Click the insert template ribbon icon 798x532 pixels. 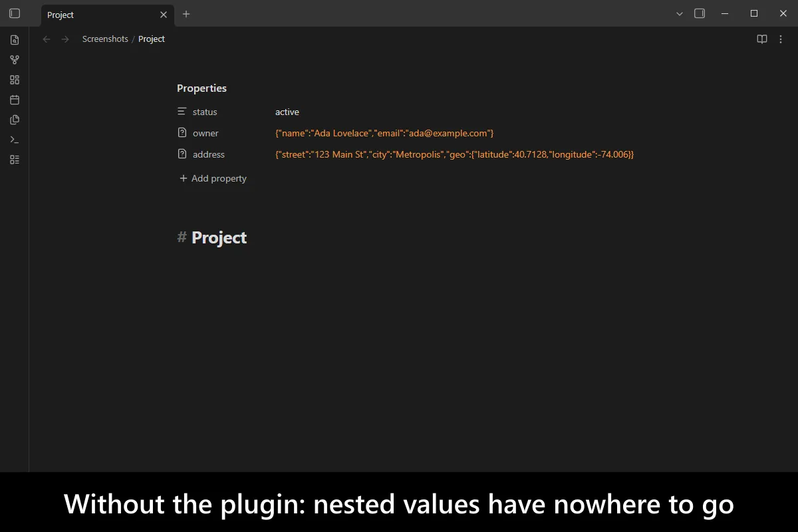15,120
